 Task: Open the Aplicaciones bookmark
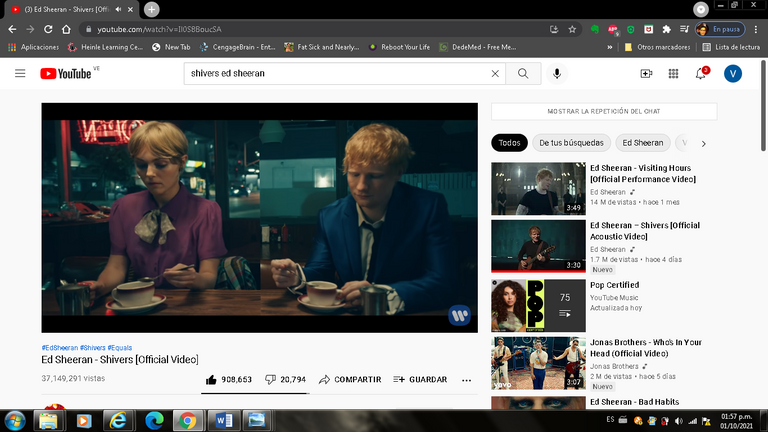[x=33, y=48]
